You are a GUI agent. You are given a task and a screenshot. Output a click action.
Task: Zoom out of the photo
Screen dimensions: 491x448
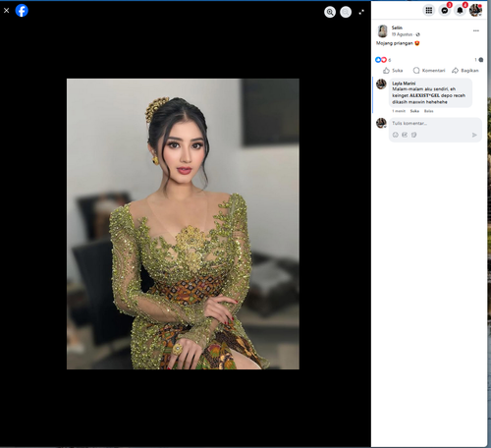346,12
